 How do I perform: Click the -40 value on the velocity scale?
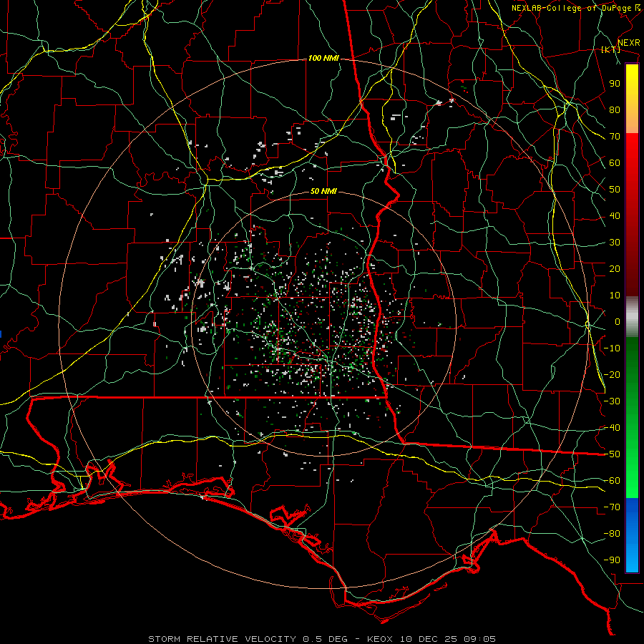[612, 428]
